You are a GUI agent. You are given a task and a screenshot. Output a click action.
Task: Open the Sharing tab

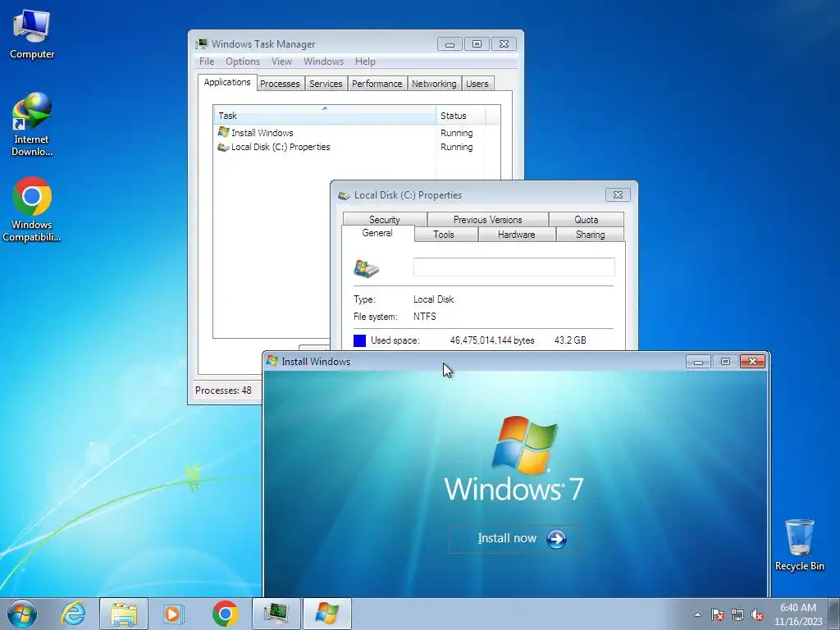(x=590, y=235)
